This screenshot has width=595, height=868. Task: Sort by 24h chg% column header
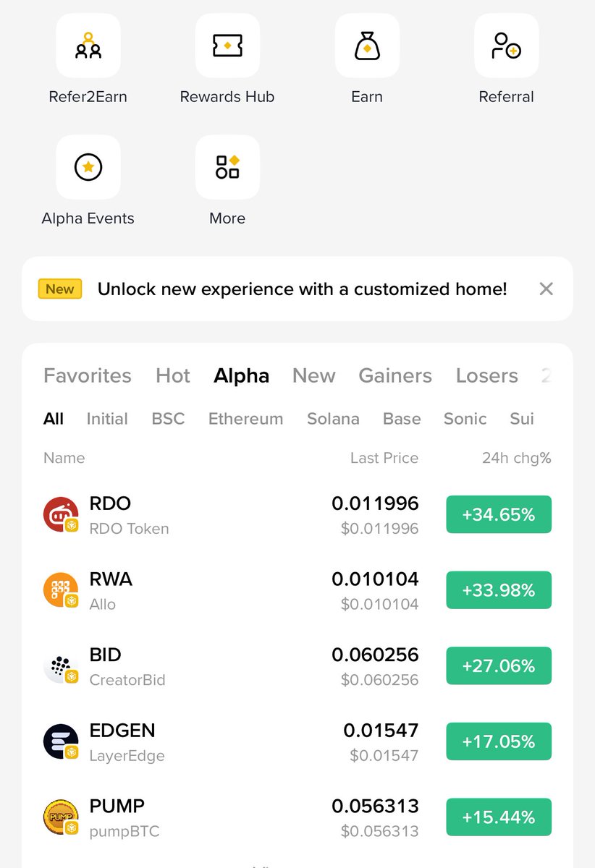(x=517, y=458)
